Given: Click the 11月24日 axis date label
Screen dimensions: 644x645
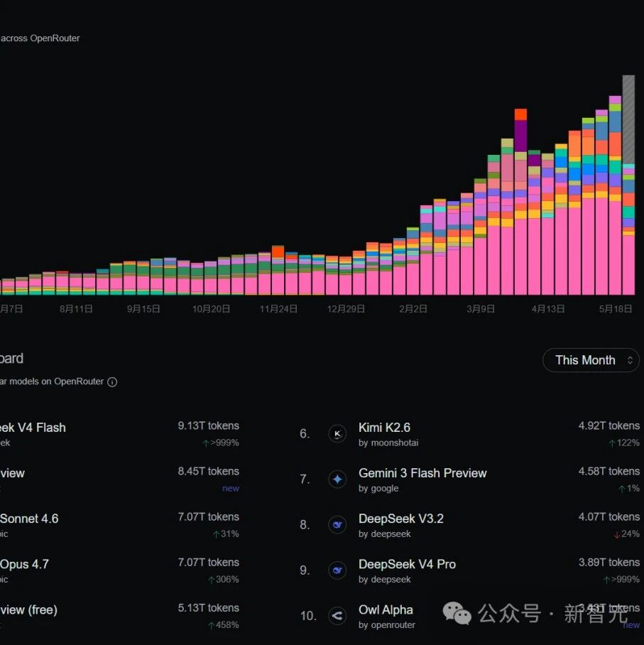Looking at the screenshot, I should tap(278, 309).
